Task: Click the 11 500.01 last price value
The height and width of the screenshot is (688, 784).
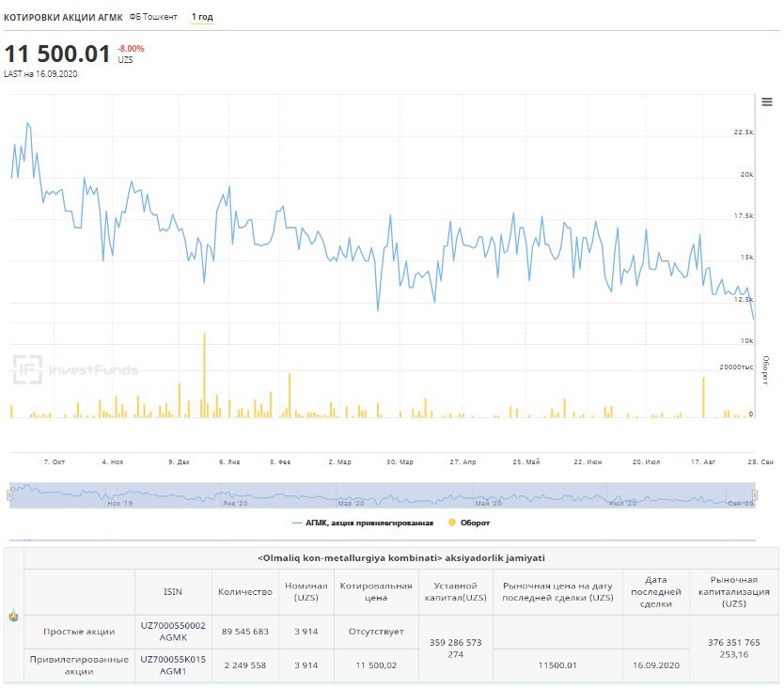Action: pos(57,54)
